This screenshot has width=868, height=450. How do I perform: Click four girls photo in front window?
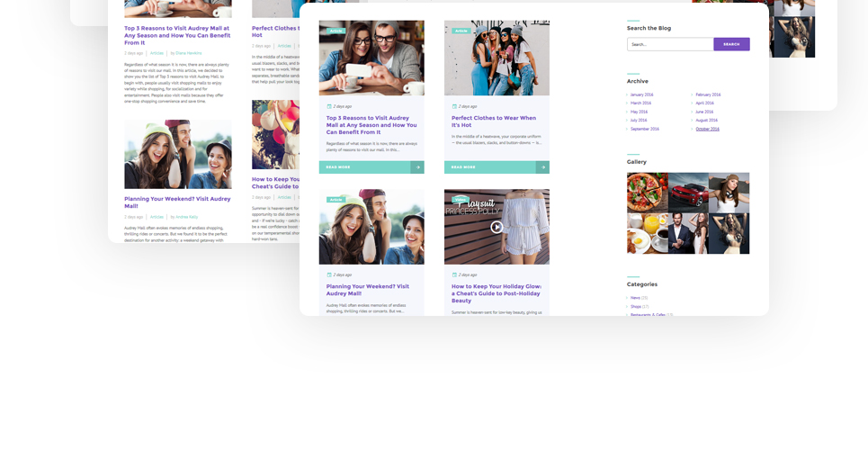[x=497, y=58]
